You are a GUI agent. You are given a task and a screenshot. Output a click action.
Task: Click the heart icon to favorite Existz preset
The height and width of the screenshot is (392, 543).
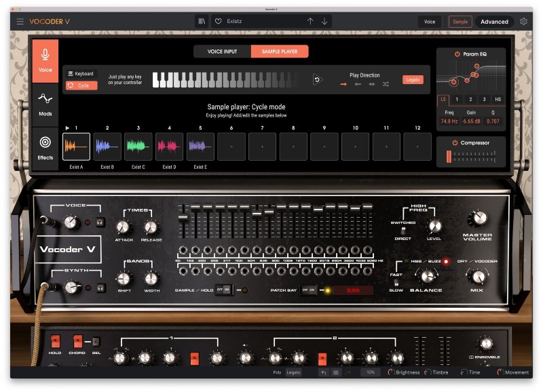pyautogui.click(x=217, y=21)
